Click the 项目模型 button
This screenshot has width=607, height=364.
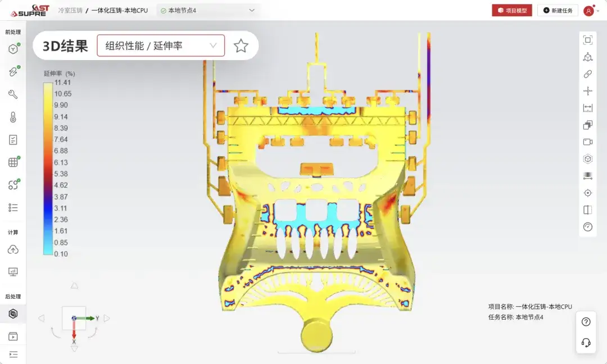pyautogui.click(x=512, y=11)
